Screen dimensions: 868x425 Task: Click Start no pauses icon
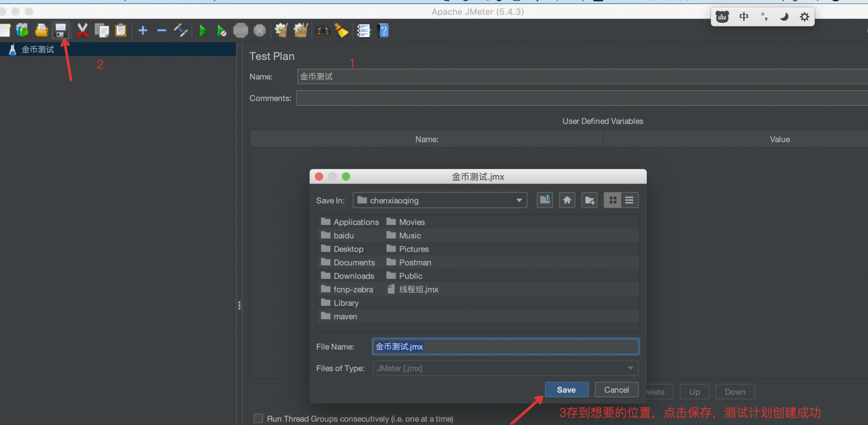(222, 30)
